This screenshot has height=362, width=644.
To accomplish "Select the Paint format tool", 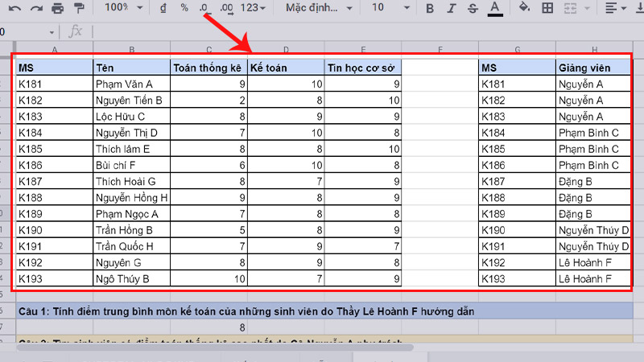I will pyautogui.click(x=79, y=8).
